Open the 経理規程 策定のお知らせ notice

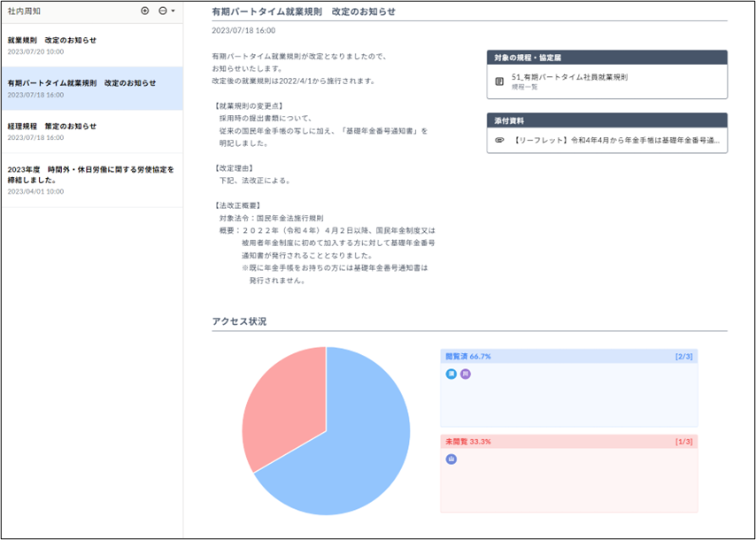coord(91,131)
